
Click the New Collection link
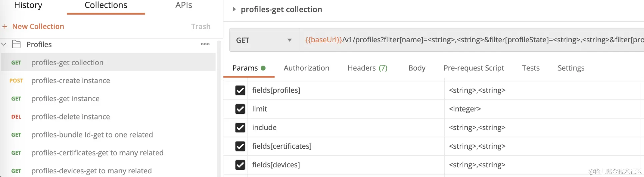[x=38, y=27]
